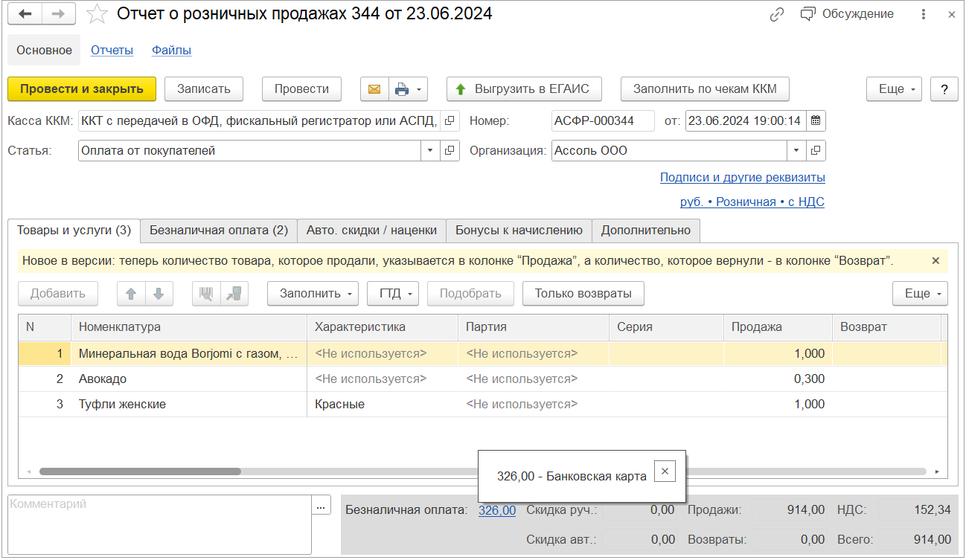Expand the Статья dropdown list

point(430,151)
